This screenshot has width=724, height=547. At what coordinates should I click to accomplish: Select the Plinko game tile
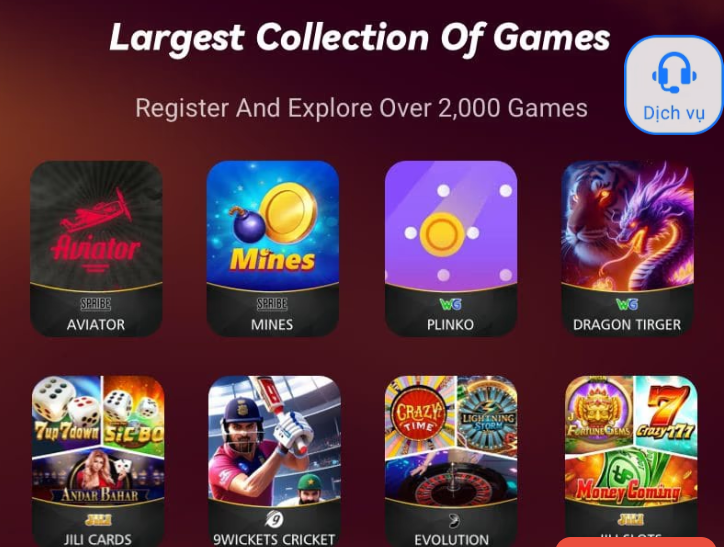[x=451, y=248]
